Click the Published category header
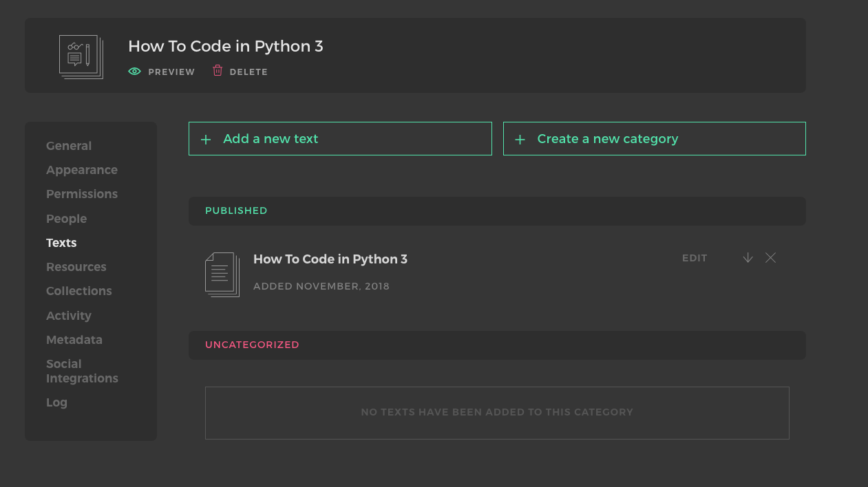 click(497, 211)
